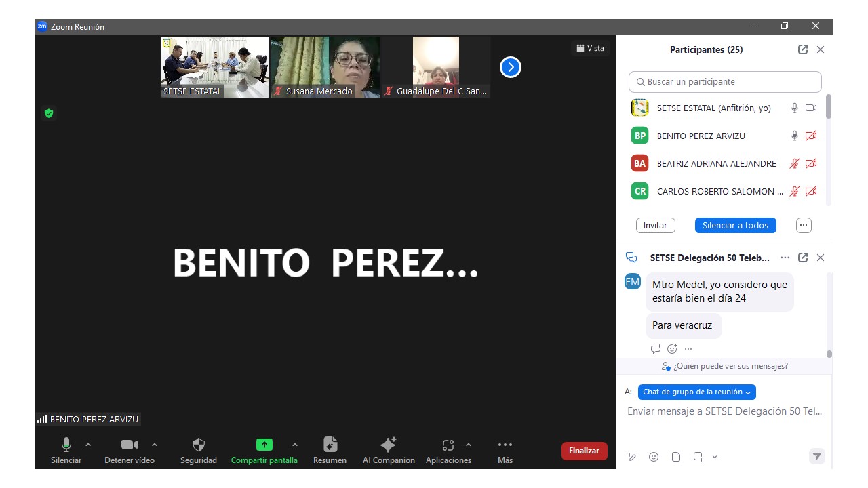Image resolution: width=868 pixels, height=488 pixels.
Task: Click the Buscar un participante search field
Action: [x=725, y=82]
